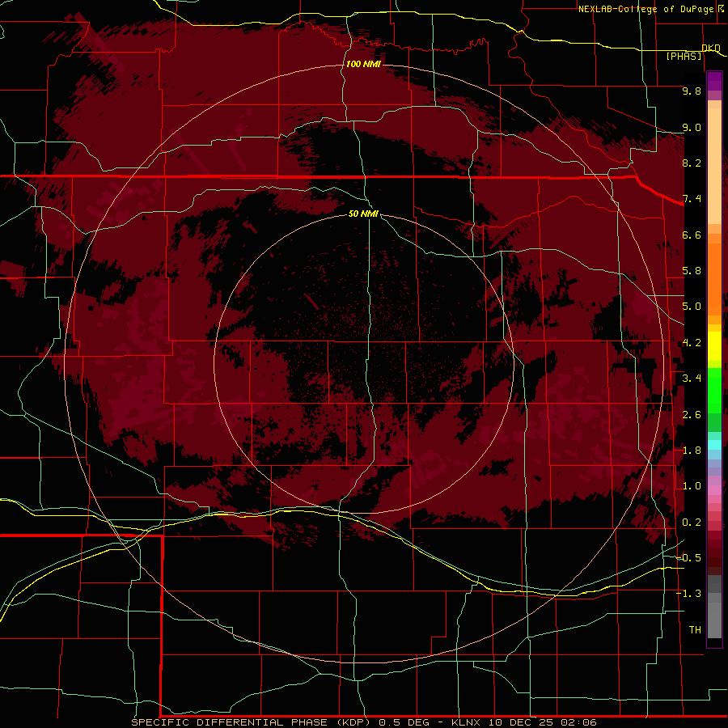Click the 3.4 value on color scale
728x728 pixels.
(x=692, y=379)
